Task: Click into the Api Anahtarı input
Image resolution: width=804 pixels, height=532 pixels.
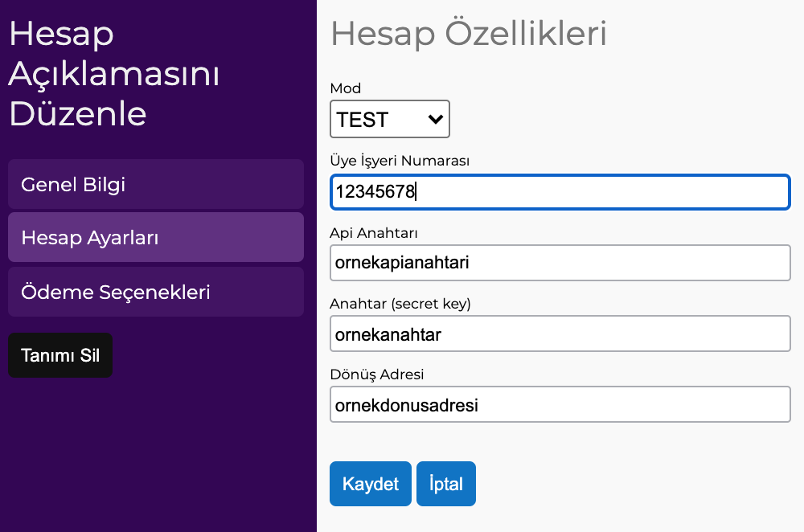Action: tap(560, 263)
